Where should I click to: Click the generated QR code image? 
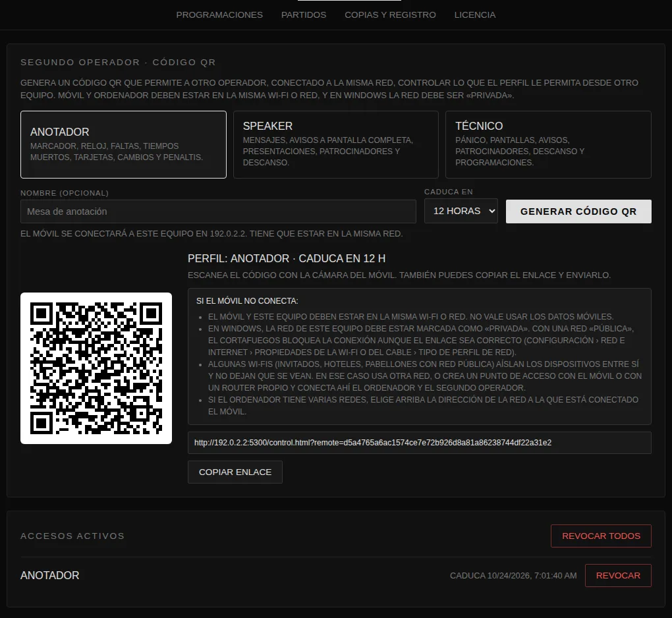pos(96,368)
